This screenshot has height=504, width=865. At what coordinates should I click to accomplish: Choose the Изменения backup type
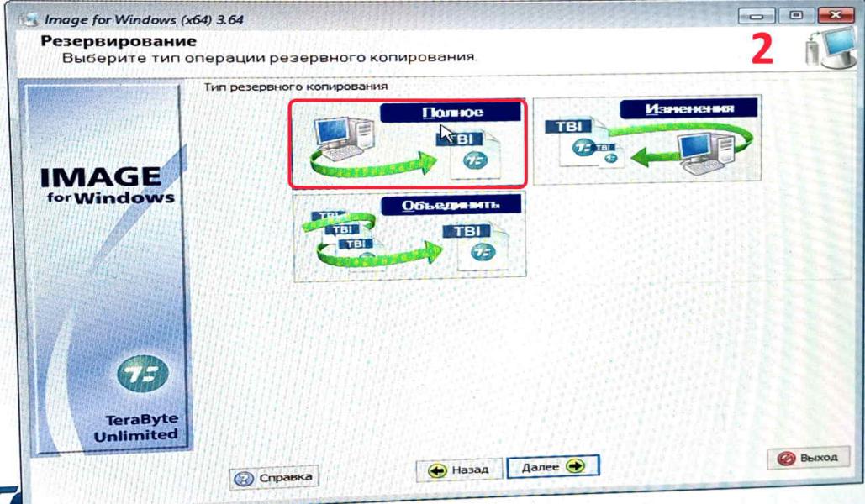647,139
